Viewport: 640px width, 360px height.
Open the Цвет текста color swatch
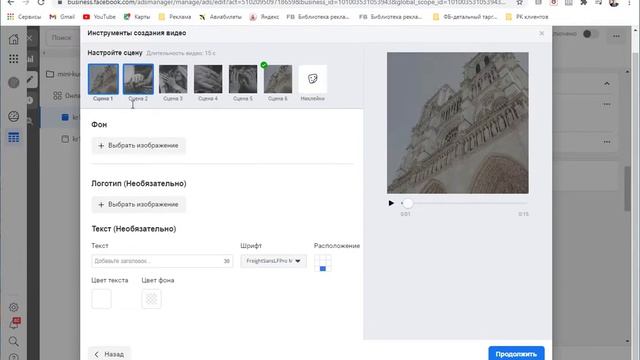click(102, 299)
